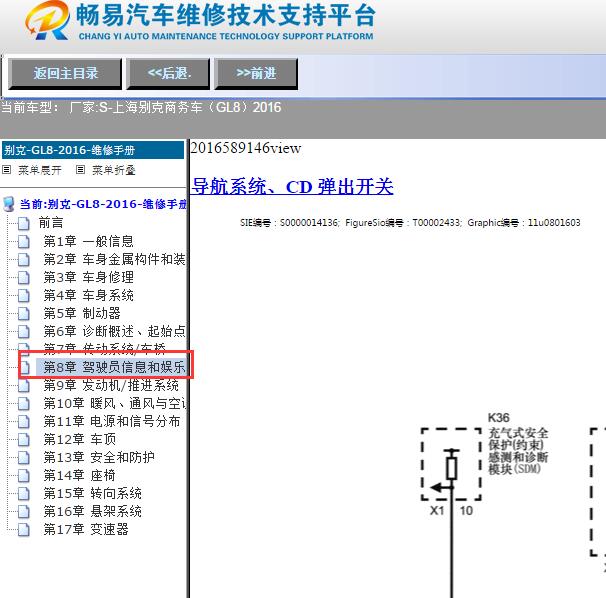Viewport: 606px width, 598px height.
Task: Click the page icon beside 第11章
Action: tap(24, 422)
